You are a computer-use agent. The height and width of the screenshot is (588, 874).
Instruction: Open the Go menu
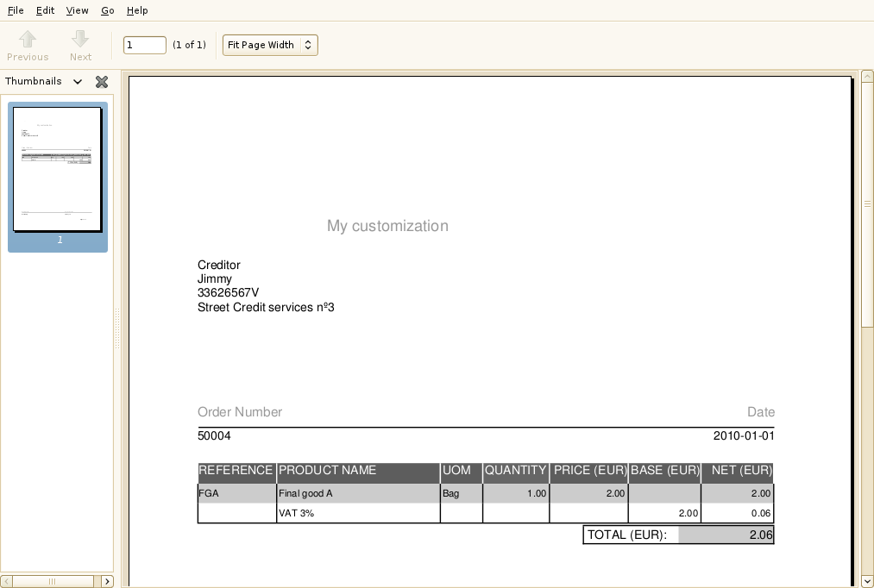[x=107, y=10]
